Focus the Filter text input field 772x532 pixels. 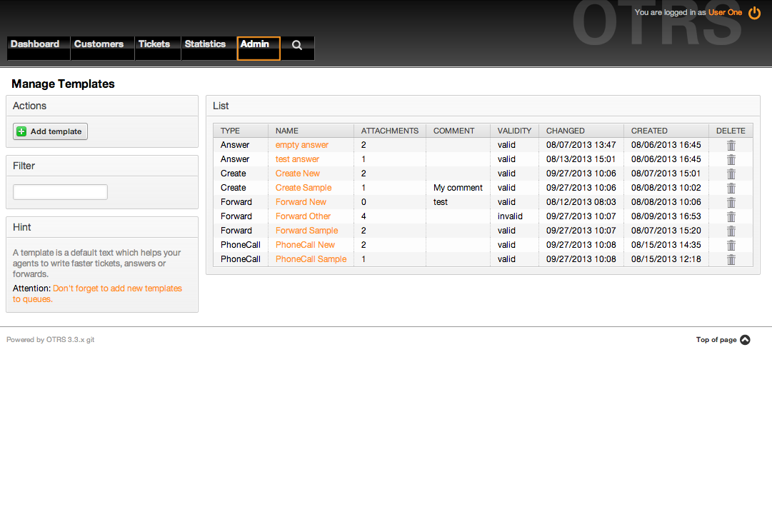click(x=60, y=192)
